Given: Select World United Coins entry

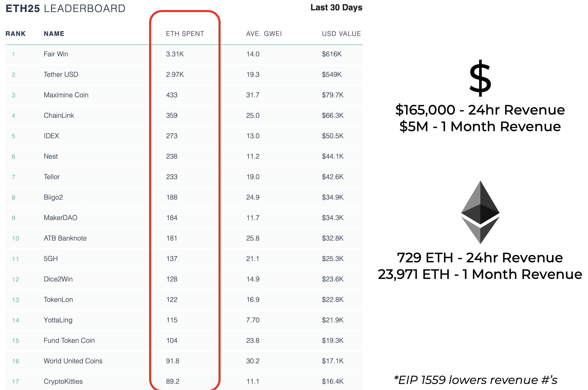Looking at the screenshot, I should pyautogui.click(x=73, y=361).
